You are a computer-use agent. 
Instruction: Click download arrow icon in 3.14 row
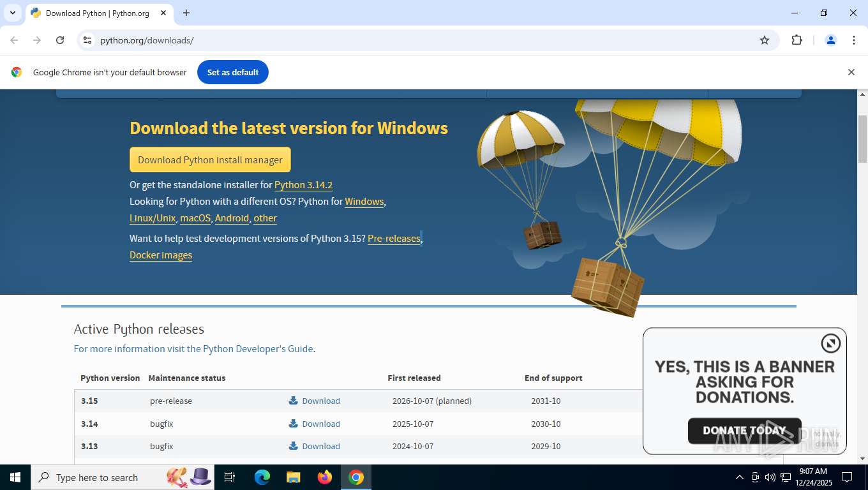tap(294, 424)
